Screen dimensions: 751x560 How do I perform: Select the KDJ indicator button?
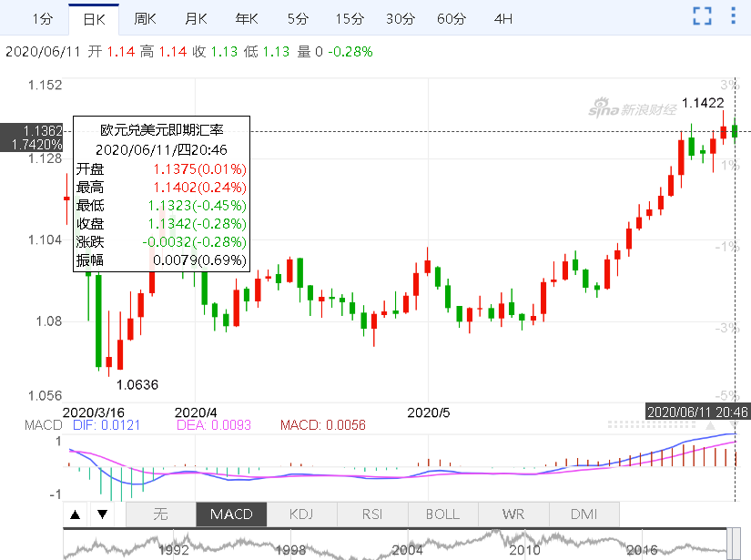(301, 514)
